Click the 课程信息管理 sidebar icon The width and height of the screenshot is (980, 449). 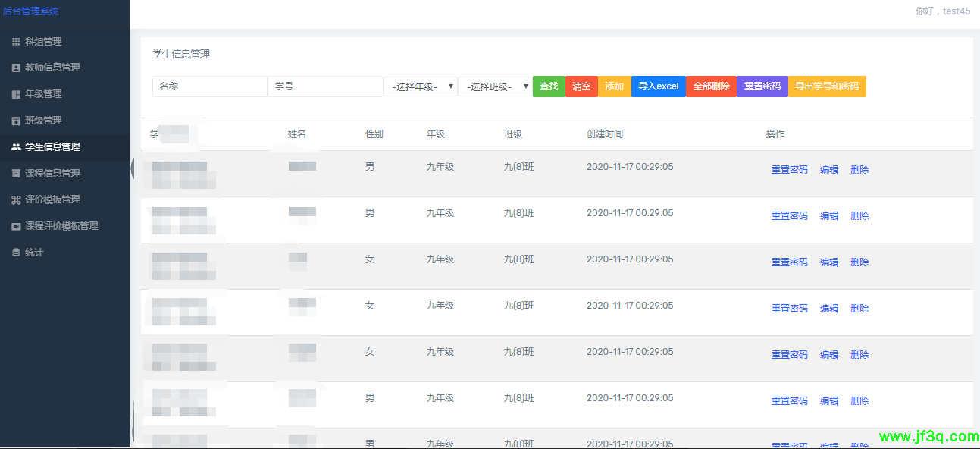click(x=17, y=173)
